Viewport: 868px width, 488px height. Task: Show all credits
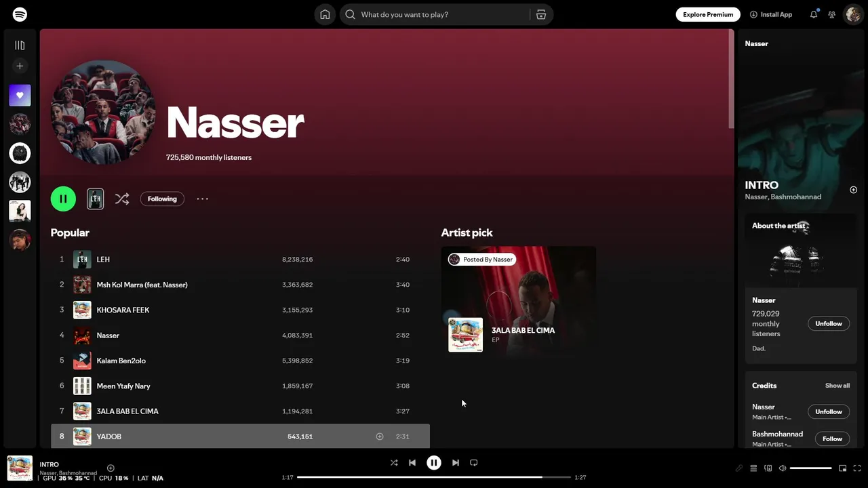coord(837,386)
